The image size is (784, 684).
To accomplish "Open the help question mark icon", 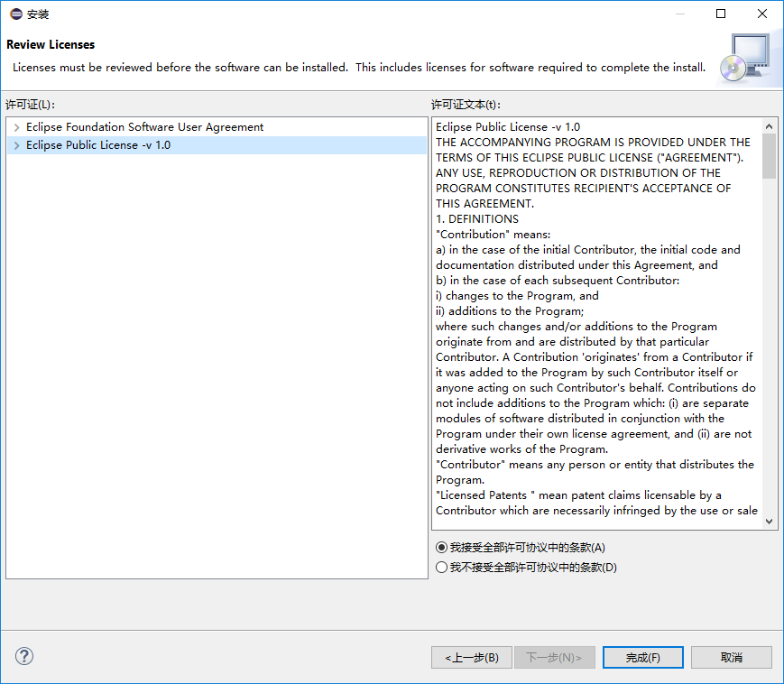I will click(24, 656).
